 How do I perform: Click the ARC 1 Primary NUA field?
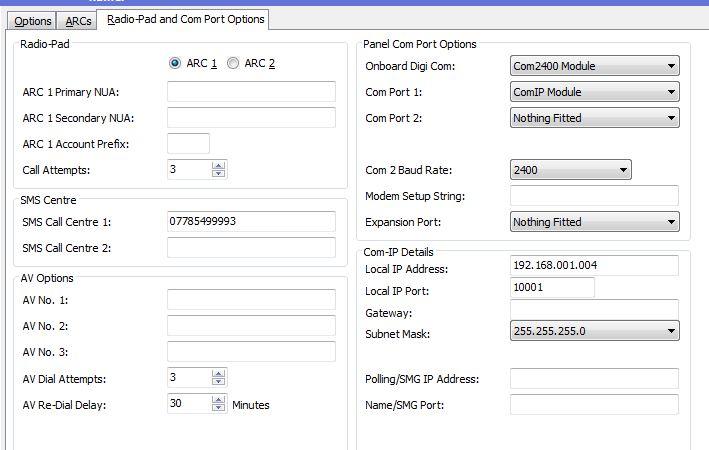(251, 92)
